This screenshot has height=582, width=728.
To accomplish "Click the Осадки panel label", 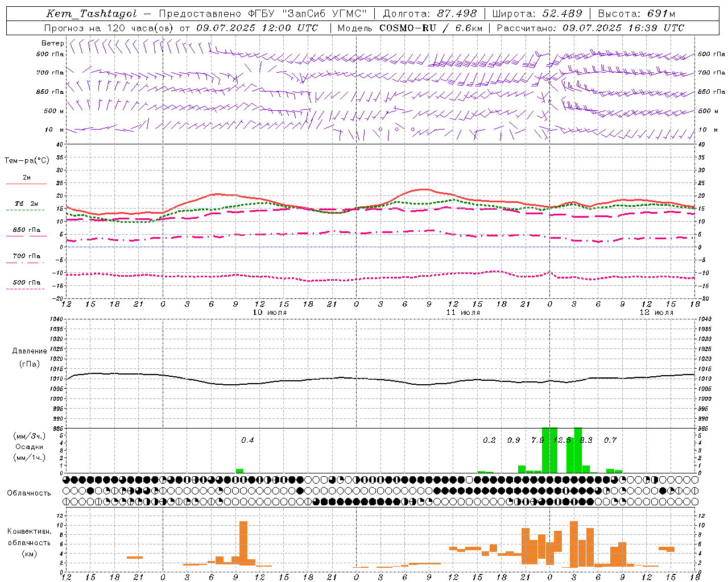I will pyautogui.click(x=30, y=447).
